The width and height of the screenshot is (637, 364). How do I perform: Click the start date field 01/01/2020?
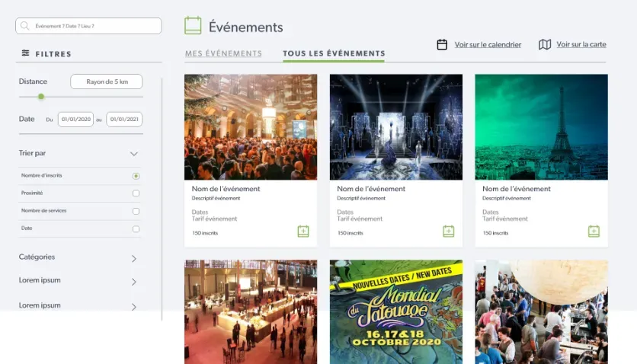pyautogui.click(x=76, y=120)
